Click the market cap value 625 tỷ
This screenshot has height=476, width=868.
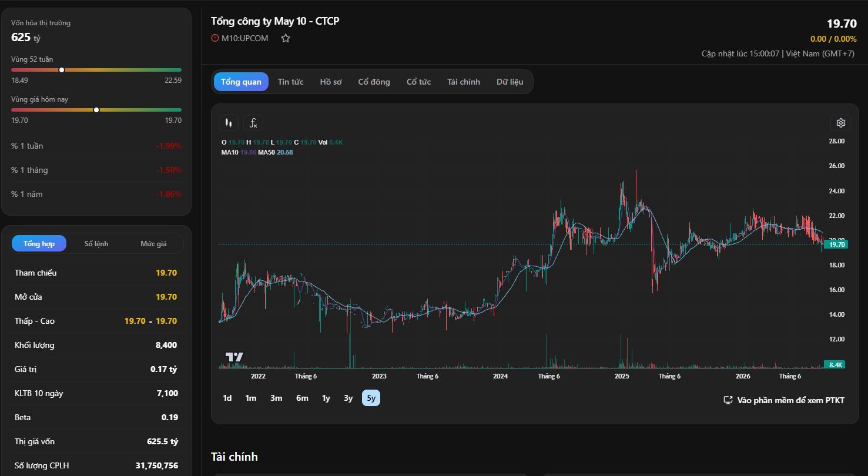click(x=26, y=38)
